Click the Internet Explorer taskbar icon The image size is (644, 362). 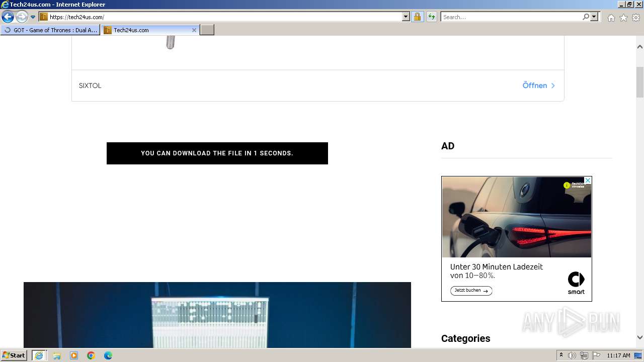pos(39,355)
